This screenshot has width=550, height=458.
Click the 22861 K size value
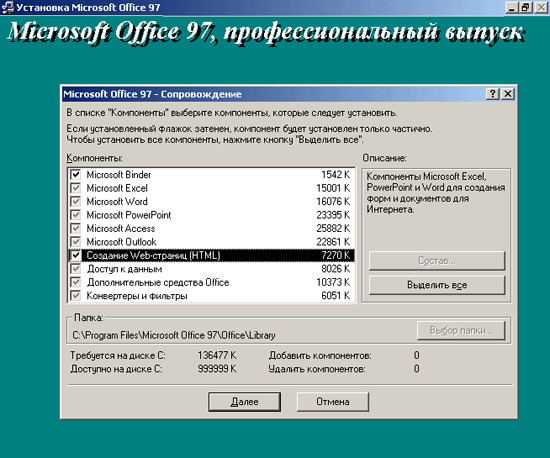333,242
